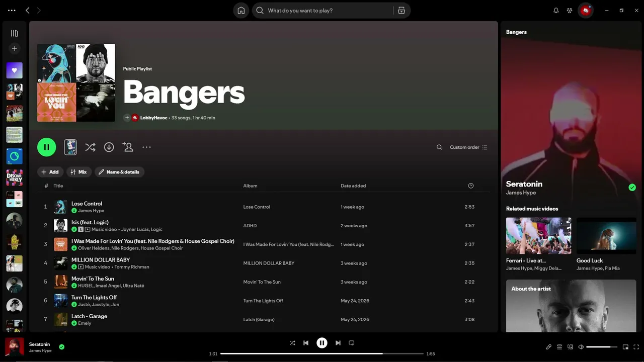Open the Friend Activity icon

[570, 11]
